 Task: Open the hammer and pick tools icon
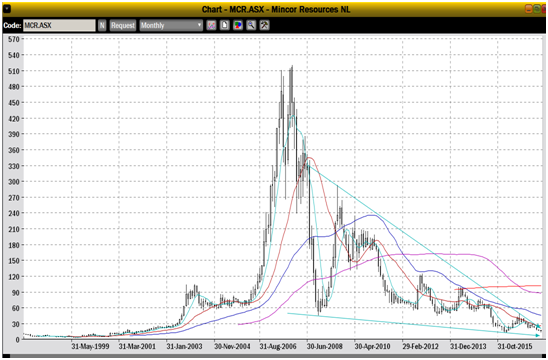point(265,25)
